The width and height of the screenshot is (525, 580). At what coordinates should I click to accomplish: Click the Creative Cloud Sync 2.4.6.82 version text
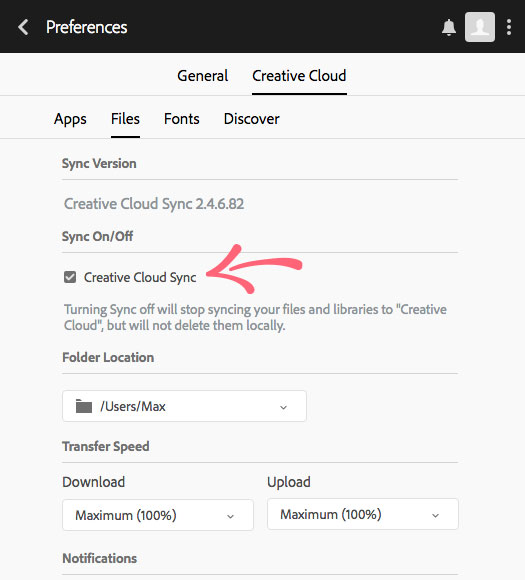(x=154, y=204)
